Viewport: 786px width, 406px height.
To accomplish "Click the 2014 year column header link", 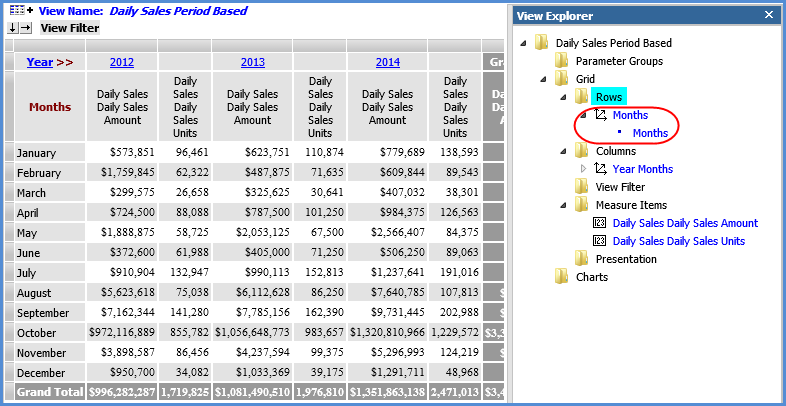I will pyautogui.click(x=388, y=62).
